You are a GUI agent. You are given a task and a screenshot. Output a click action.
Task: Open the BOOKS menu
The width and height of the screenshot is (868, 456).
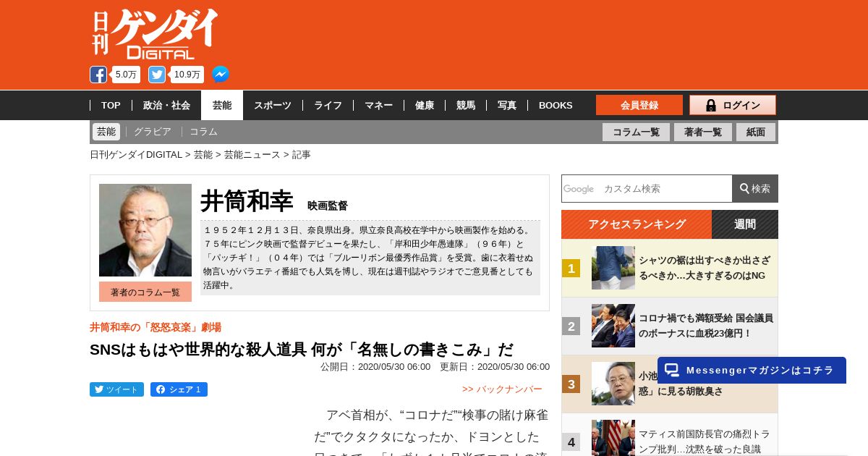(x=556, y=105)
